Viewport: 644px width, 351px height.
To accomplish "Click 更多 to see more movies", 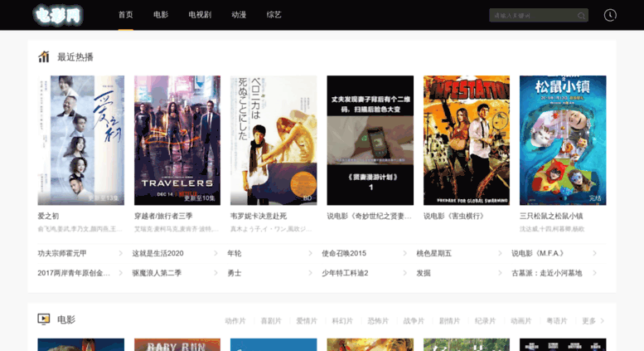I will tap(593, 321).
